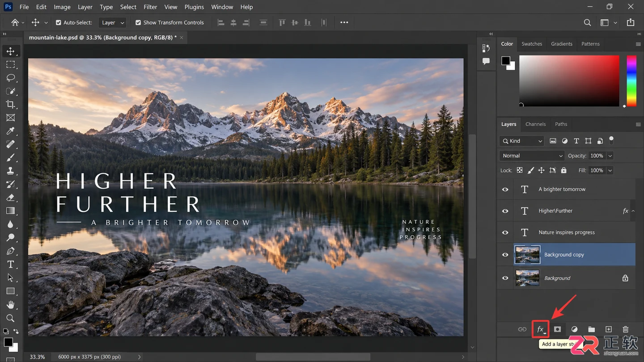Open the Paths panel tab
Screen dimensions: 644x362
tap(561, 124)
